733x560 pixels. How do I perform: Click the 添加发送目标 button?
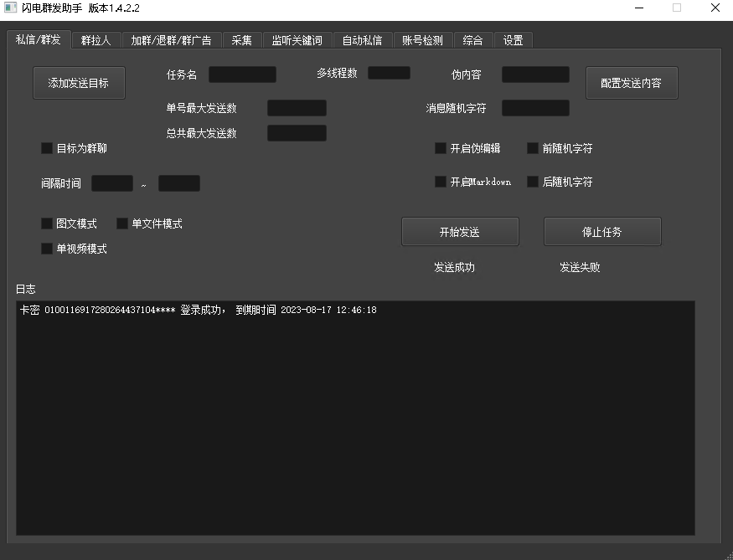pos(79,83)
